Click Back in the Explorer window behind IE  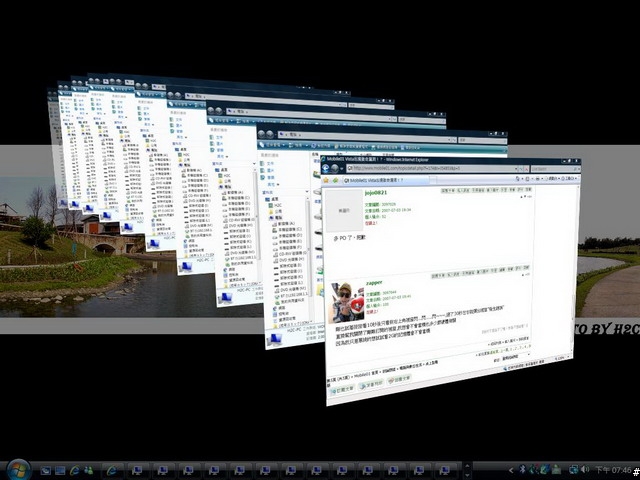tap(261, 133)
